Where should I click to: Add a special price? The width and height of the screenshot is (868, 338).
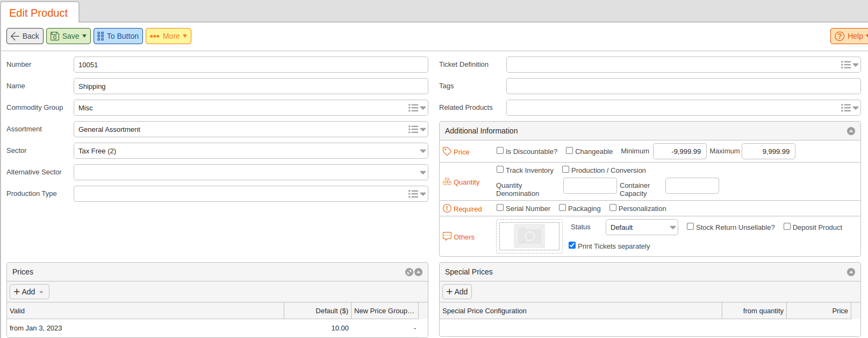(457, 292)
